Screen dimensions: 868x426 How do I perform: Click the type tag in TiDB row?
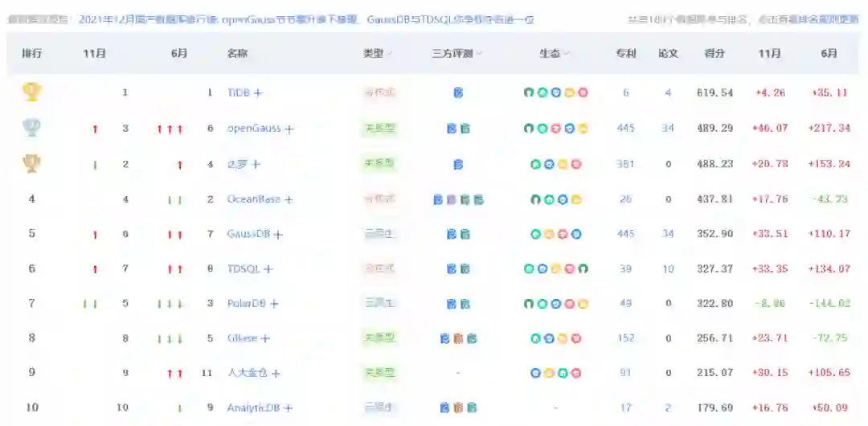tap(379, 93)
